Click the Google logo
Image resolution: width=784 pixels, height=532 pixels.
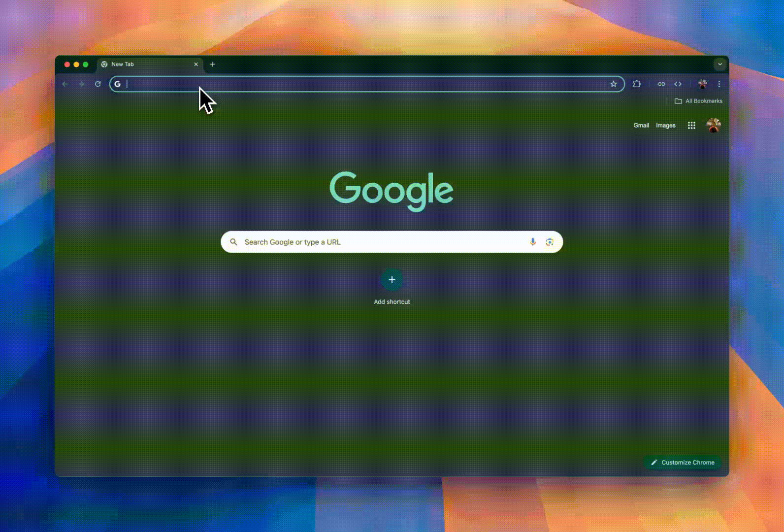tap(392, 191)
